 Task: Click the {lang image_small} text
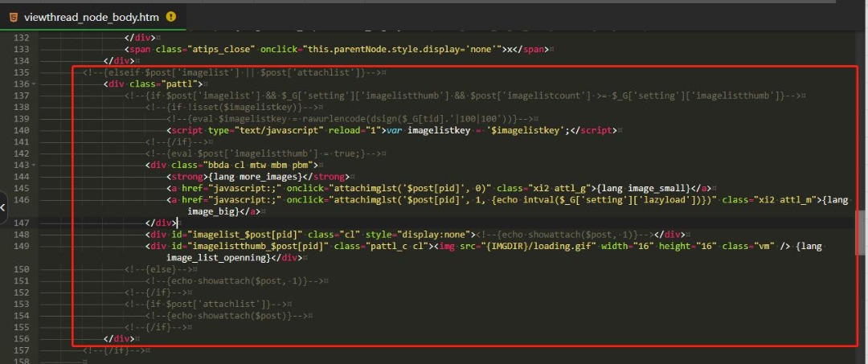645,188
